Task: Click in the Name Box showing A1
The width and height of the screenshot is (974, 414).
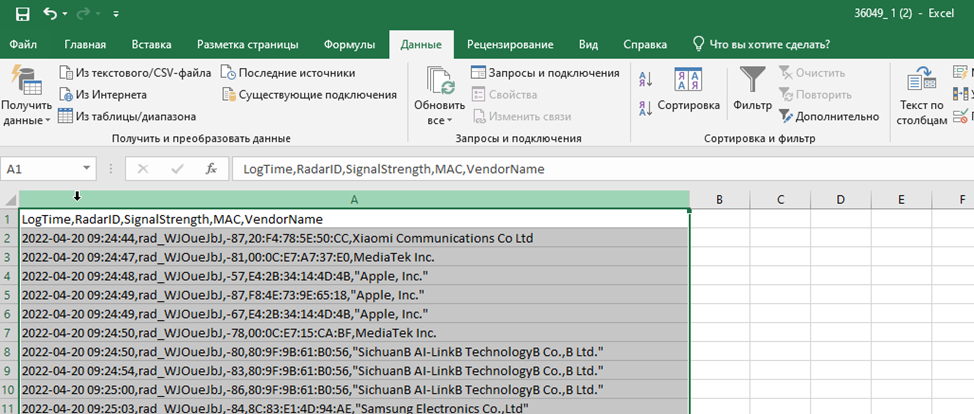Action: 41,168
